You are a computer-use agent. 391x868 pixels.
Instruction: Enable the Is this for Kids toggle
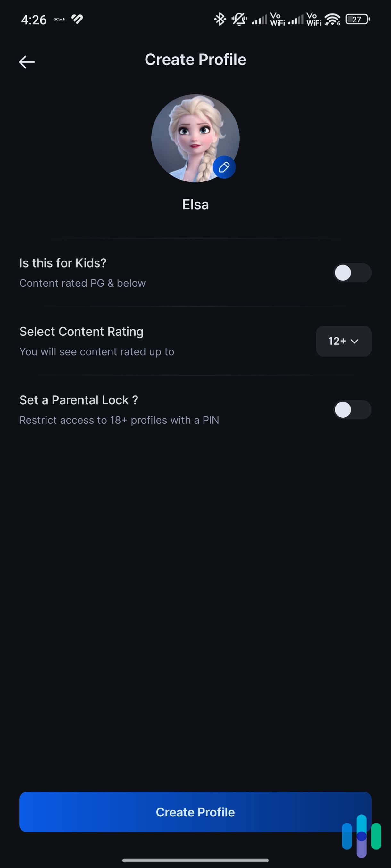pos(352,273)
